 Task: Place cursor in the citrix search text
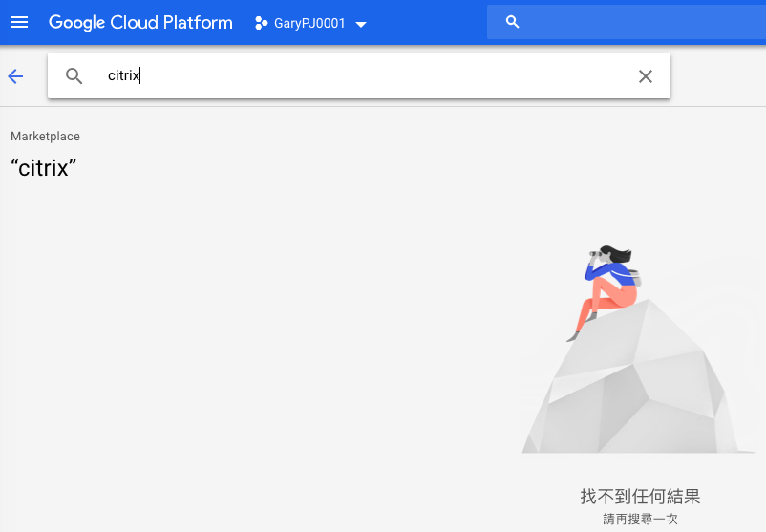(123, 75)
